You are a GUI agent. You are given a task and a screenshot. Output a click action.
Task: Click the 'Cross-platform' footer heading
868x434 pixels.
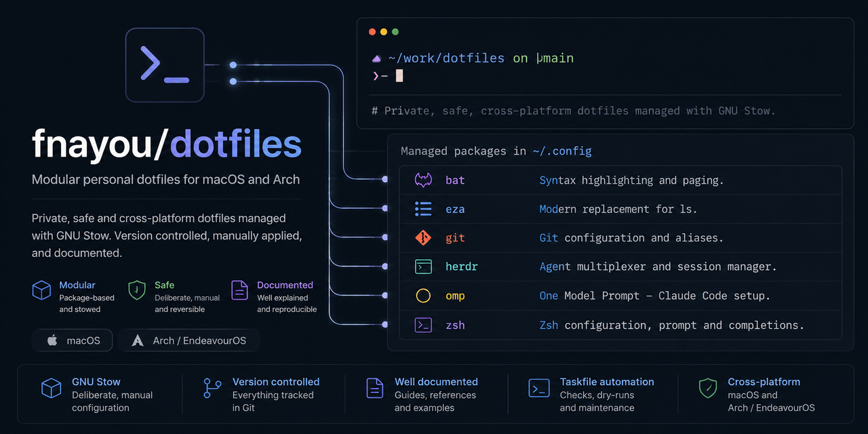click(764, 382)
